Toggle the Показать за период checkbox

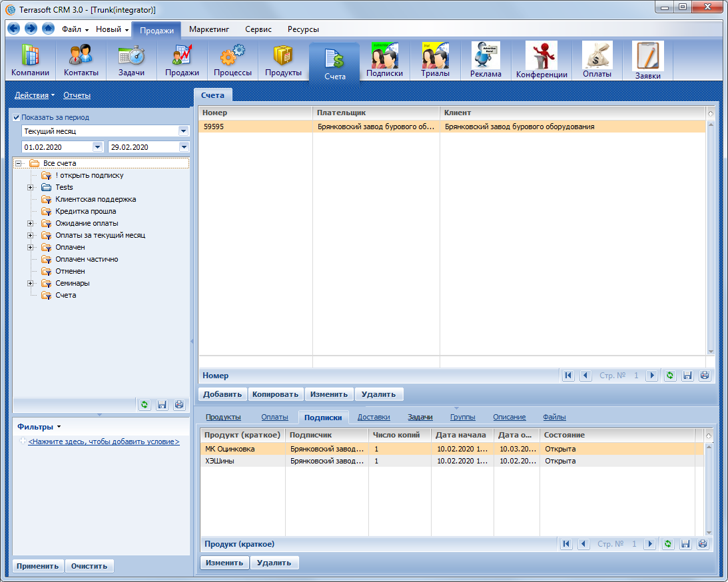click(16, 117)
